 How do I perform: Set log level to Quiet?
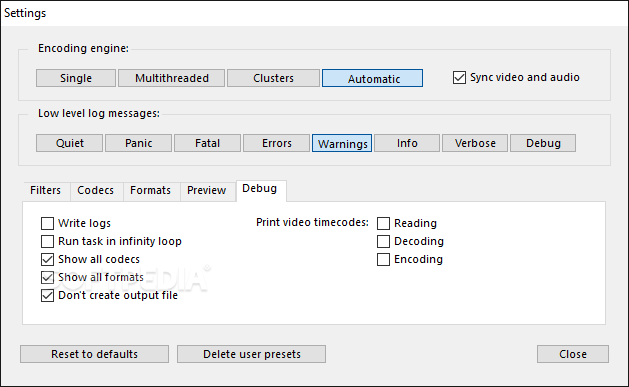click(x=69, y=143)
